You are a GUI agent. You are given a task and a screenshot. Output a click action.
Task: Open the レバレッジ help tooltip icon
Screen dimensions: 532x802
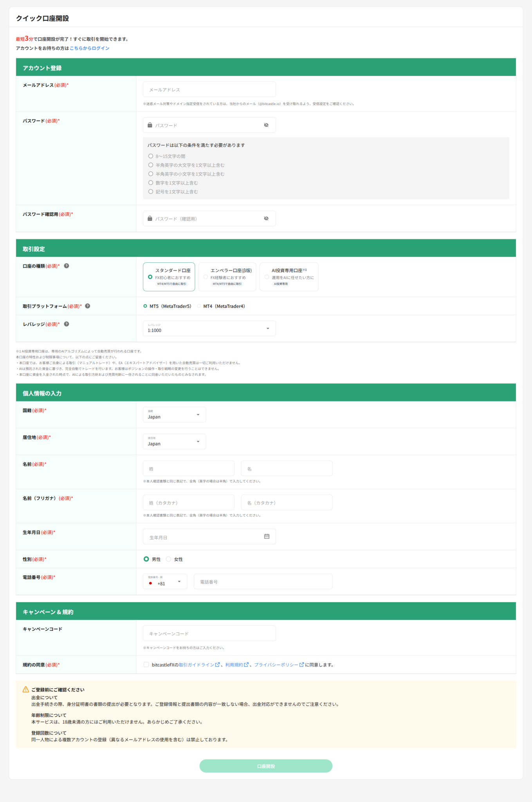click(67, 324)
